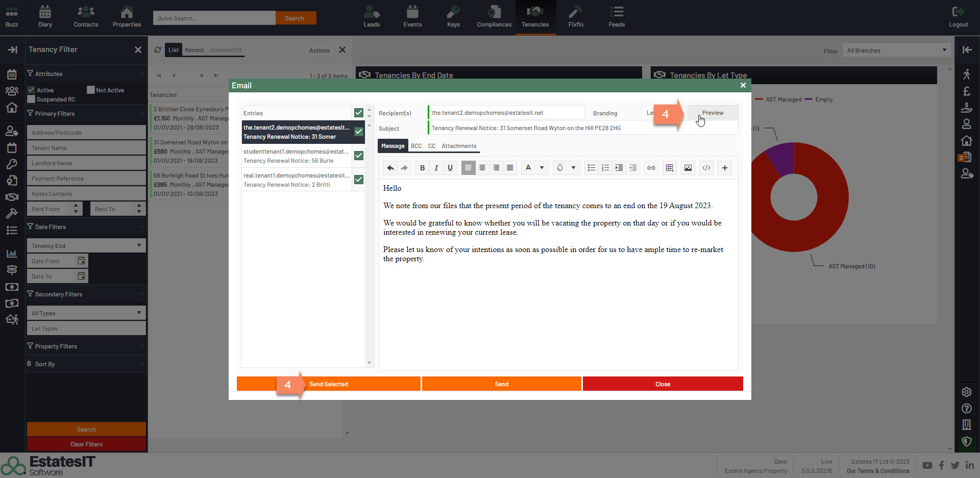Open the All Types dropdown
The width and height of the screenshot is (980, 478).
(86, 313)
